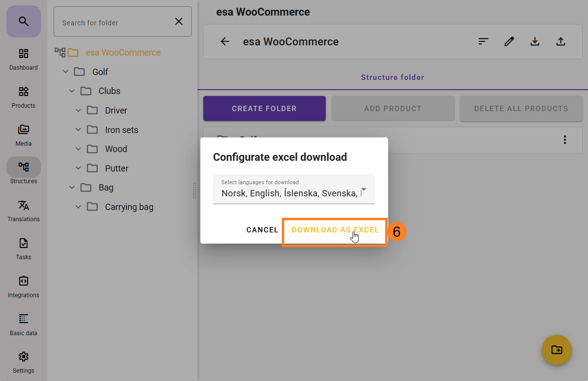Image resolution: width=588 pixels, height=381 pixels.
Task: Open Basic data section
Action: (23, 325)
